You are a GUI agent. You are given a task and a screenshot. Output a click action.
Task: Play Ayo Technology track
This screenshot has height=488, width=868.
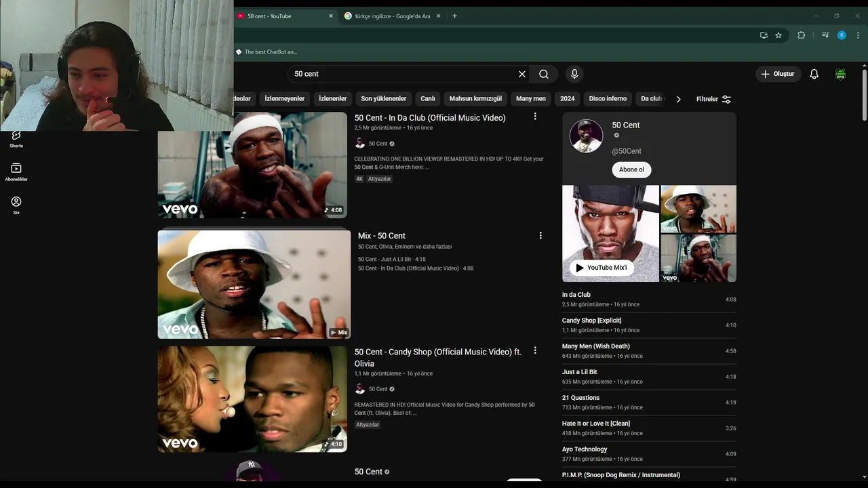click(x=649, y=454)
